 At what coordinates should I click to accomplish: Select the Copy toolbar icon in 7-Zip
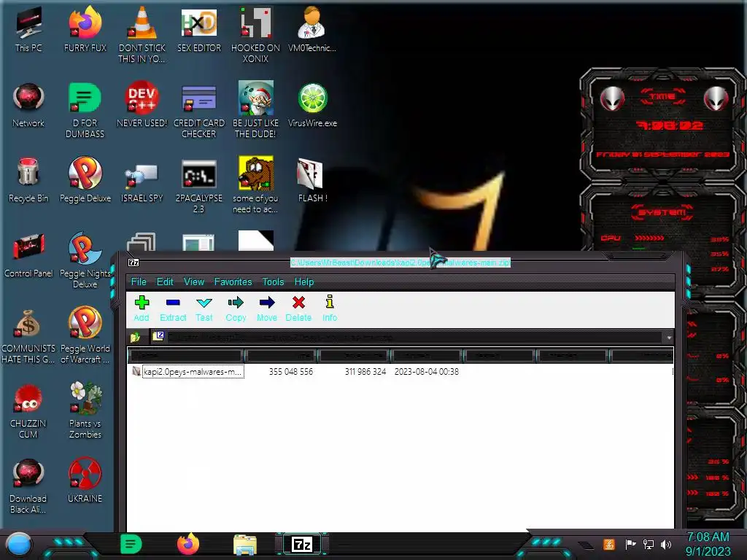tap(236, 308)
